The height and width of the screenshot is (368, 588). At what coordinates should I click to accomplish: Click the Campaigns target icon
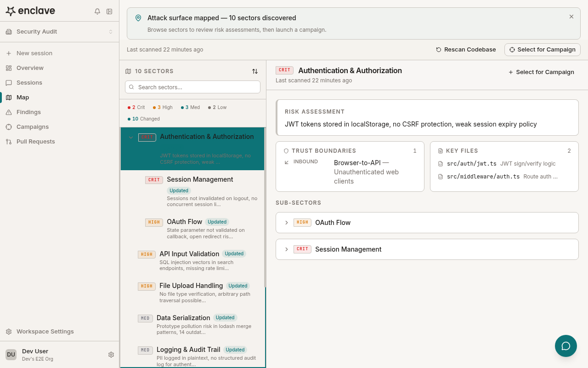9,127
